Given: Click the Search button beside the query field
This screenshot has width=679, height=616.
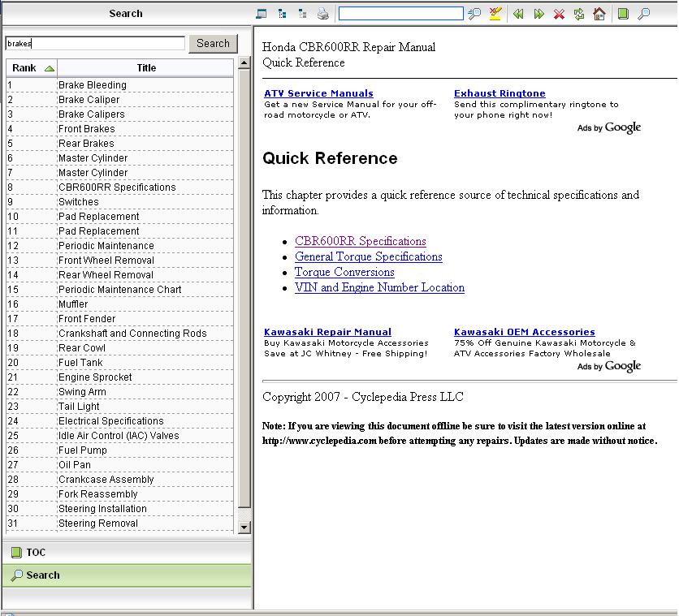Looking at the screenshot, I should coord(213,43).
